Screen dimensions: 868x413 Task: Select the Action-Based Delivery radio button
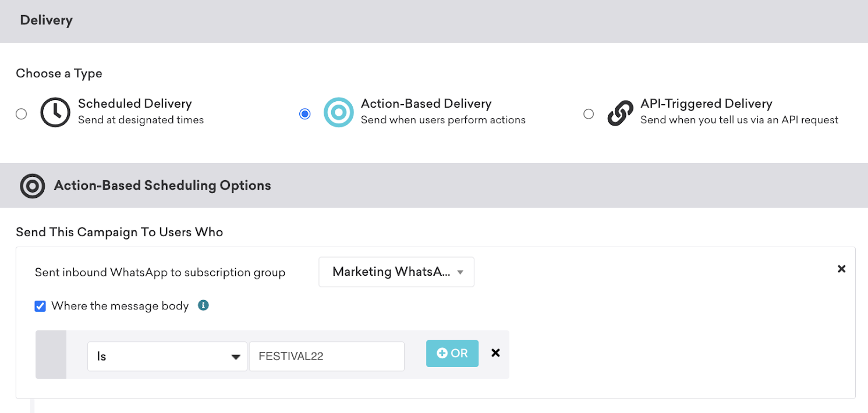coord(304,114)
